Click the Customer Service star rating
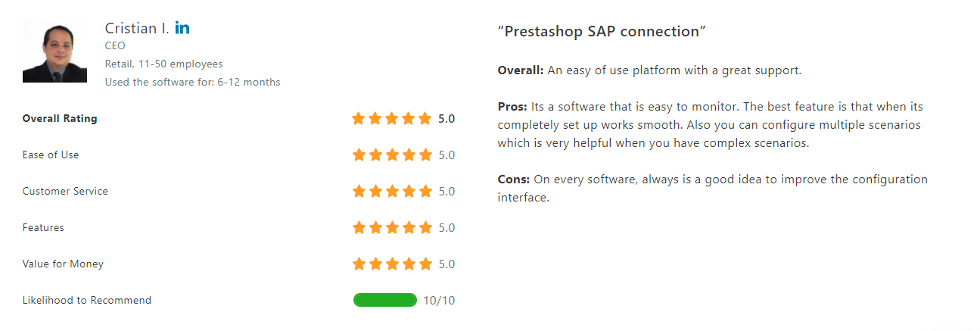 [392, 192]
